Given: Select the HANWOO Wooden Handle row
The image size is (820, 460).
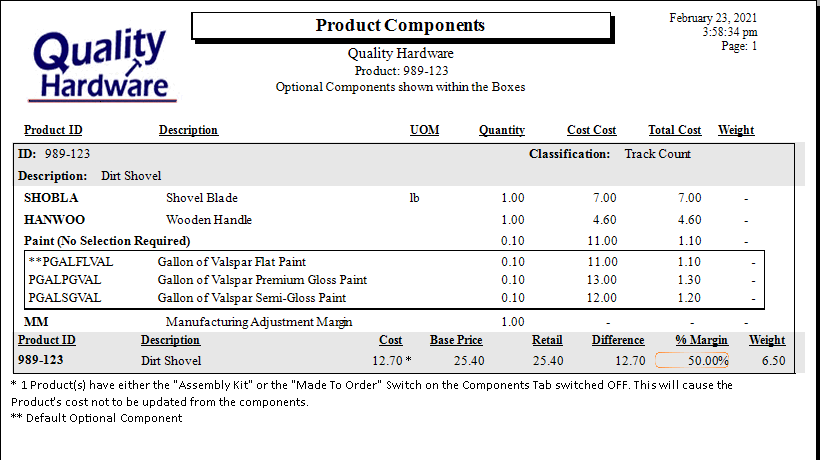Looking at the screenshot, I should point(387,220).
